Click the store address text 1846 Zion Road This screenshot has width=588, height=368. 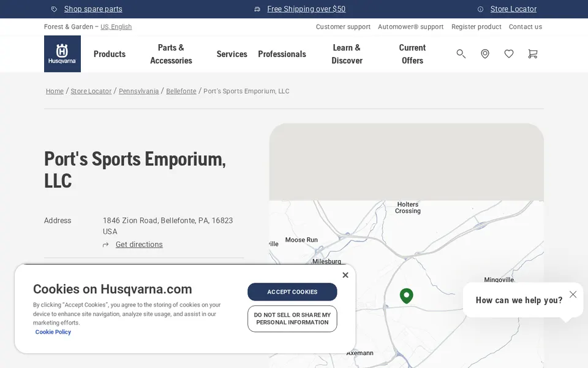coord(168,226)
